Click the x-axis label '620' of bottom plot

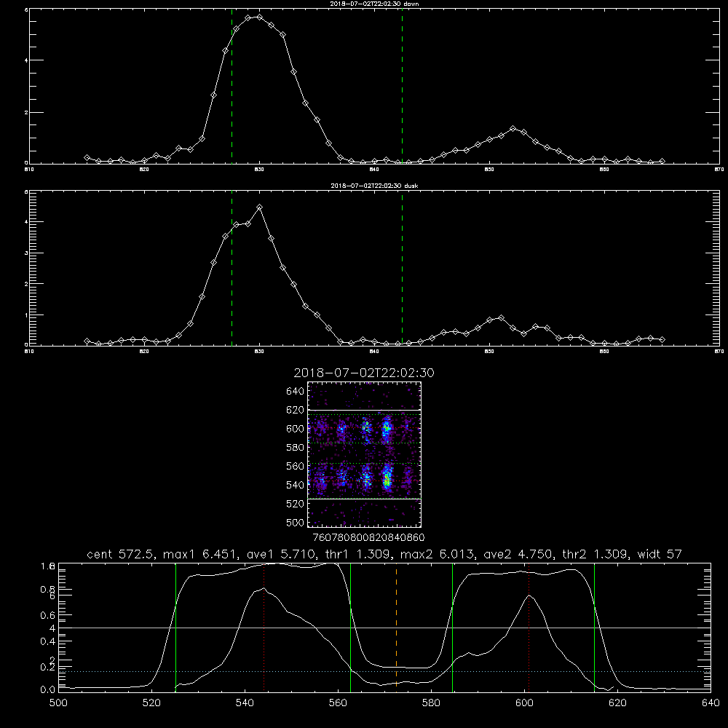pyautogui.click(x=617, y=703)
